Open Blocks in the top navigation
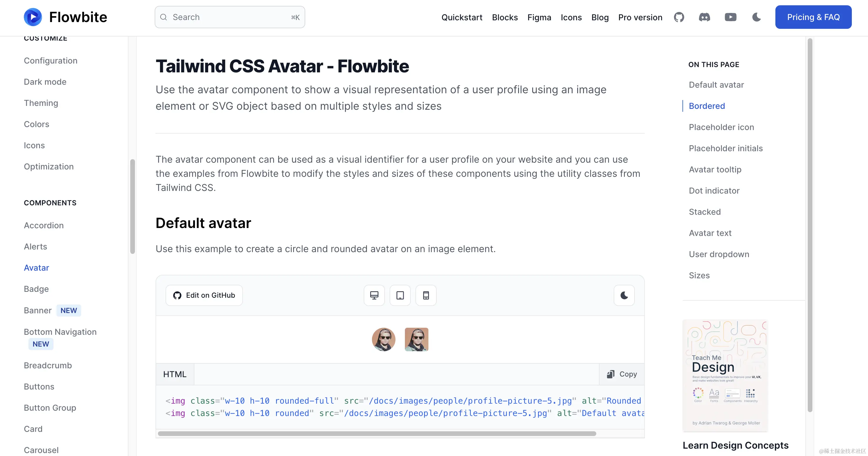The width and height of the screenshot is (868, 456). [x=505, y=17]
